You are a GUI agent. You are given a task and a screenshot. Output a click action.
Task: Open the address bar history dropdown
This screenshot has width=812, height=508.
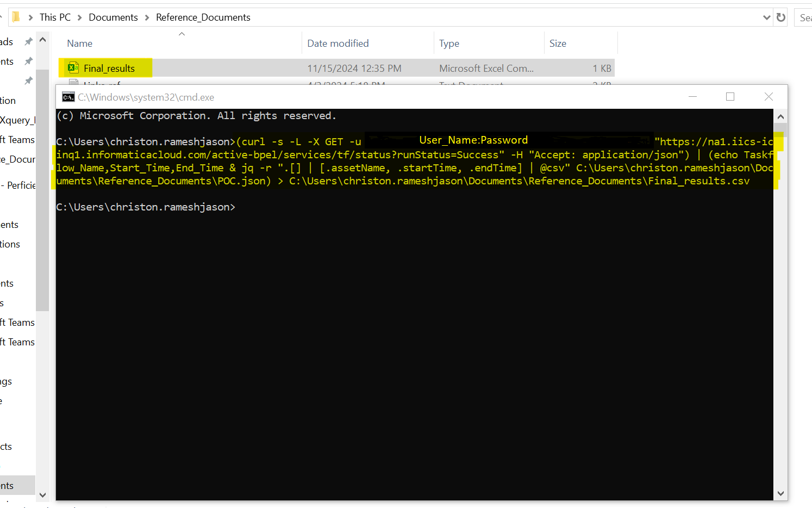[x=767, y=17]
